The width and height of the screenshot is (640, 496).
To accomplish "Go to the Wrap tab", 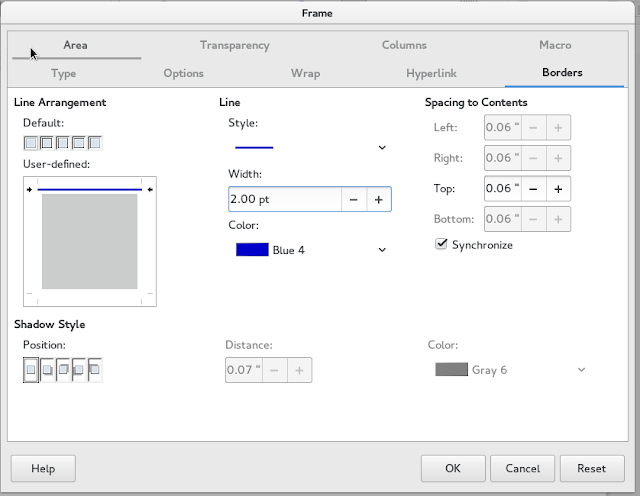I will pos(305,73).
